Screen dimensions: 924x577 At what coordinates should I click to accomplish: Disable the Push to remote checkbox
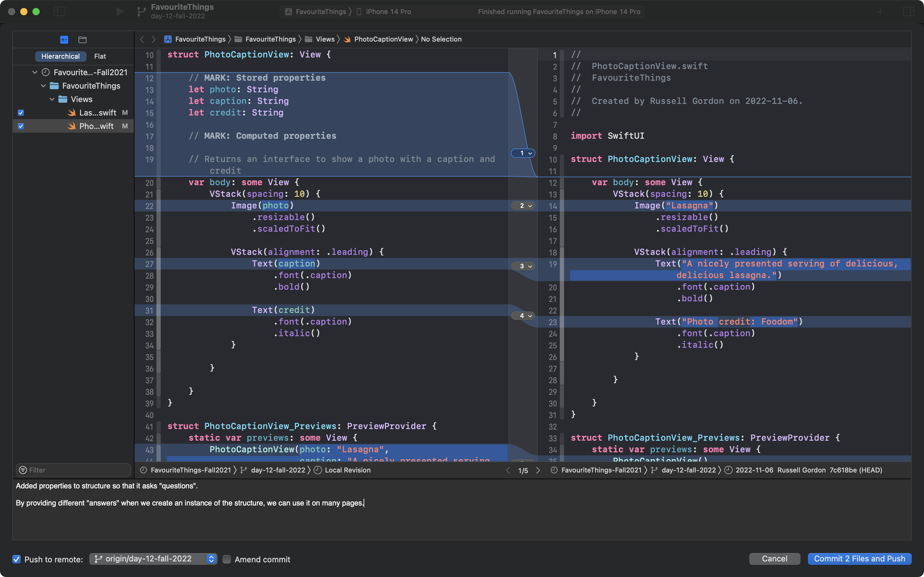(16, 560)
